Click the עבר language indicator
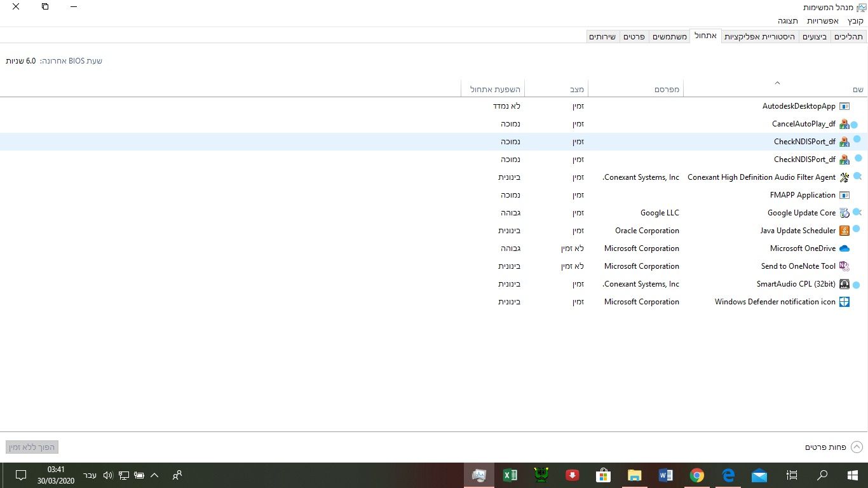The height and width of the screenshot is (488, 868). (x=90, y=475)
